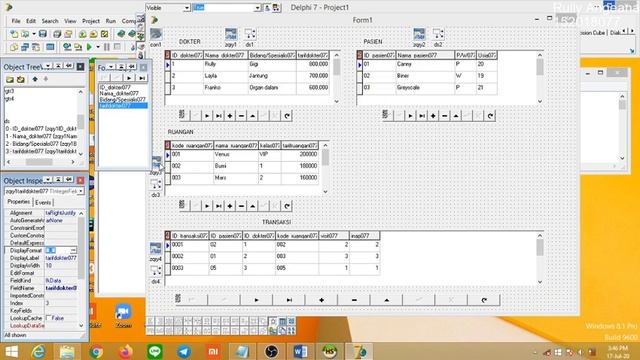This screenshot has height=360, width=640.
Task: Open the Object Inspector title dropdown arrow
Action: click(x=48, y=180)
